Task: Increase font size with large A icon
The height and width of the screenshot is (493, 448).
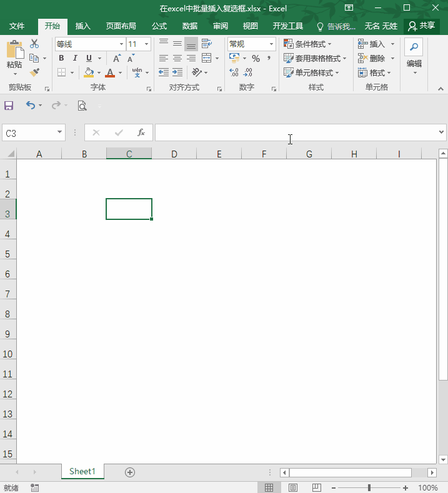Action: [x=117, y=58]
